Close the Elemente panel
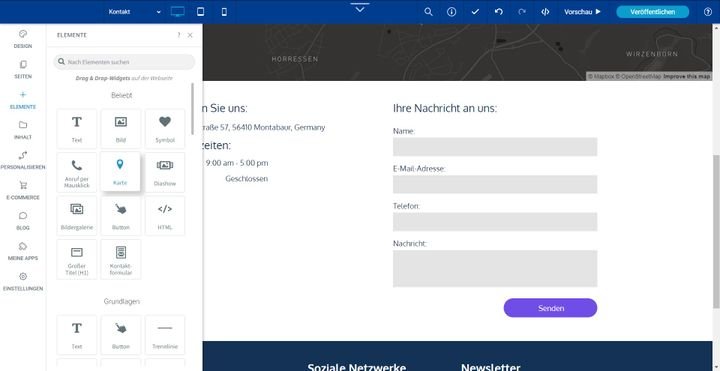720x371 pixels. (x=190, y=35)
